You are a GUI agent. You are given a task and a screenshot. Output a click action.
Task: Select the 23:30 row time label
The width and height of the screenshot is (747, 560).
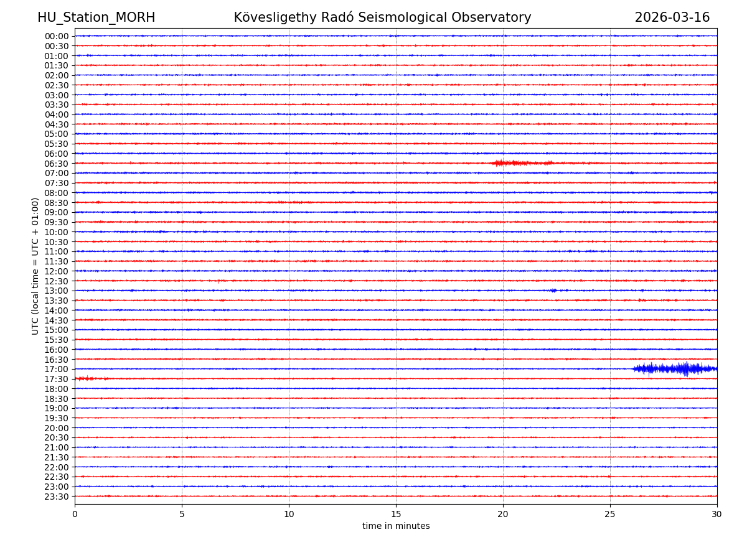pyautogui.click(x=57, y=497)
